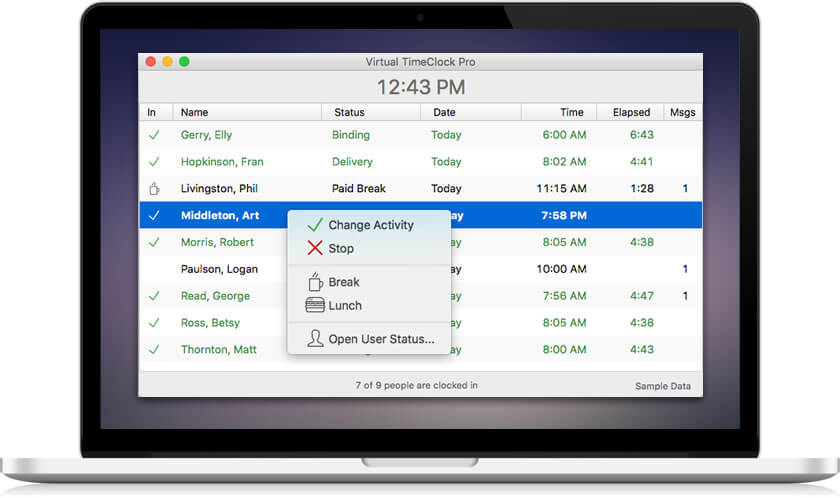Select the name Middleton, Art

pos(220,215)
